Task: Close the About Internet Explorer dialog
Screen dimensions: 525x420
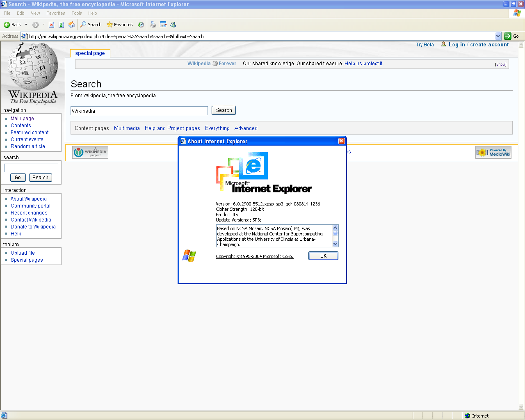Action: pyautogui.click(x=341, y=141)
